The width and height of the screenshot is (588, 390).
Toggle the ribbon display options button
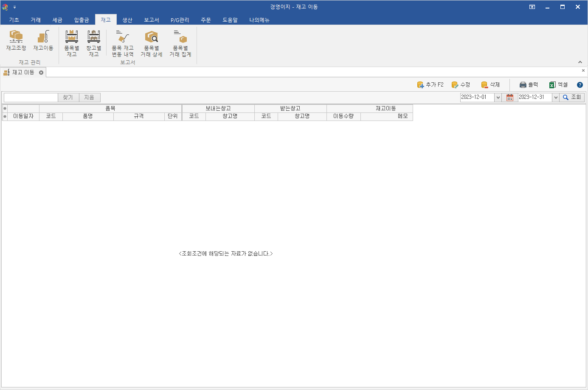point(532,7)
